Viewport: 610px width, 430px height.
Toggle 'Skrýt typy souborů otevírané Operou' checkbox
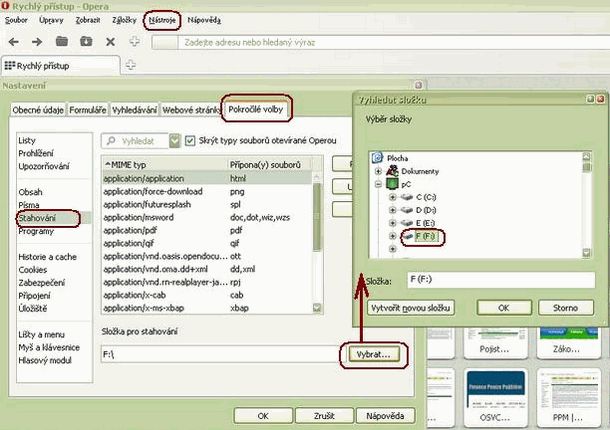click(190, 140)
